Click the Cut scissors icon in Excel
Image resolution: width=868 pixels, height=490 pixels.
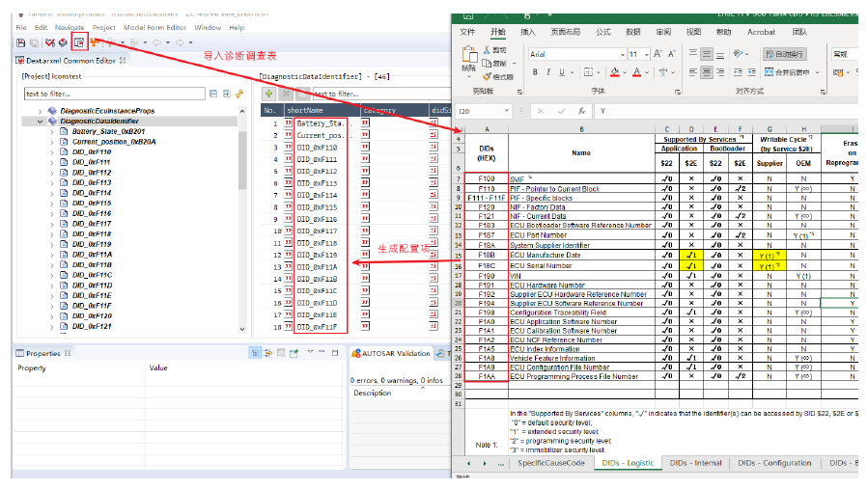pyautogui.click(x=487, y=50)
